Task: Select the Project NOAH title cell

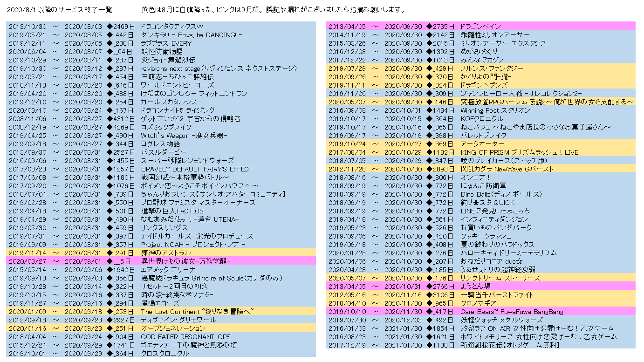Action: (193, 245)
